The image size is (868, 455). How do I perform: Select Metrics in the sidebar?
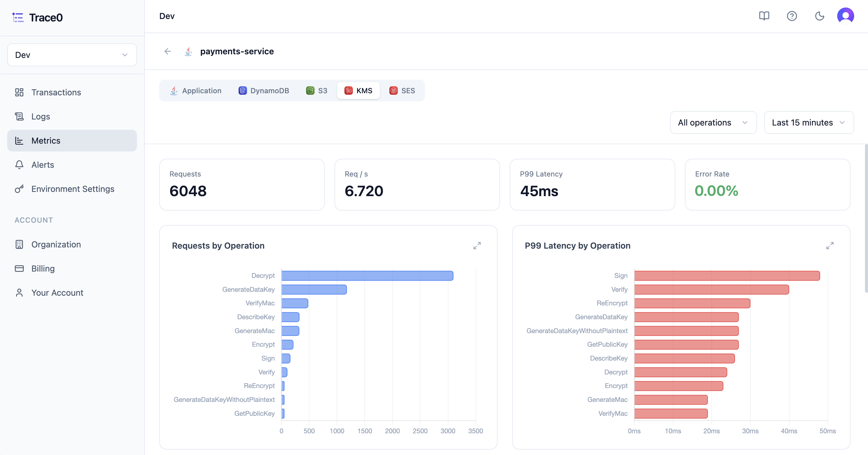point(72,141)
